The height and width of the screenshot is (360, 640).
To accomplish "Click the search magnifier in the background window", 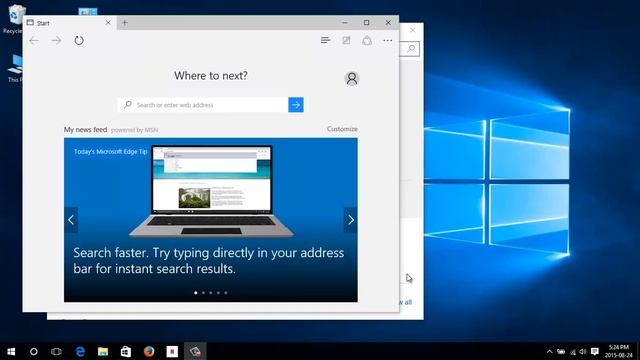I will tap(411, 49).
